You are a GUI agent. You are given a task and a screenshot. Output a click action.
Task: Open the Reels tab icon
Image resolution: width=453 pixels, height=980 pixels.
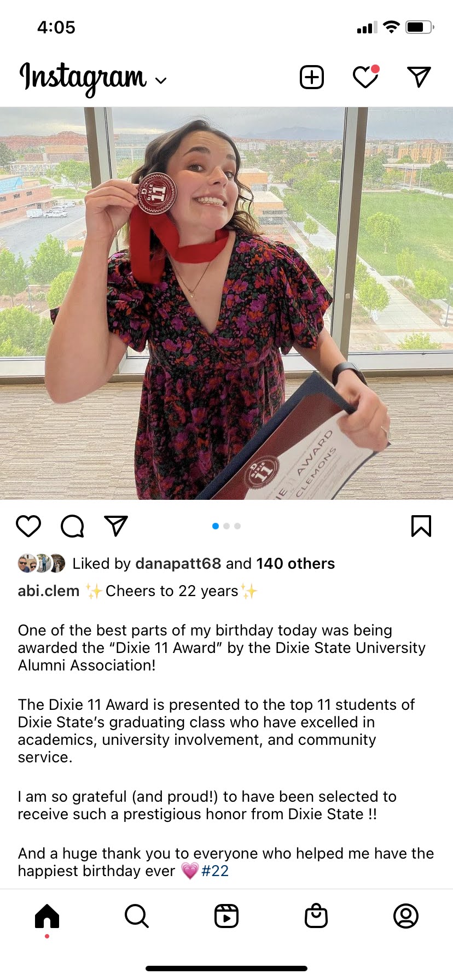pos(226,915)
